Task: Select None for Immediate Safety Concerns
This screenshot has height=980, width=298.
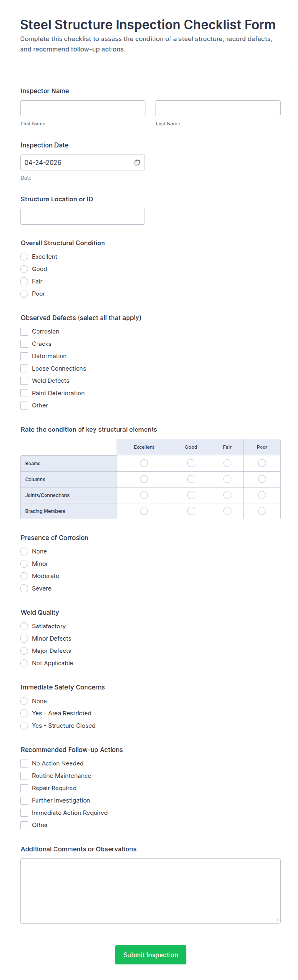Action: point(24,701)
